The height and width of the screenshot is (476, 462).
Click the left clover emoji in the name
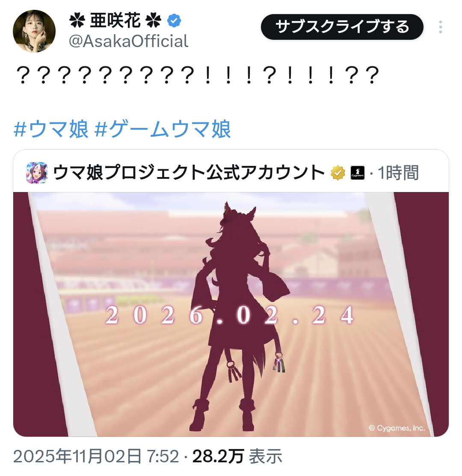click(77, 21)
